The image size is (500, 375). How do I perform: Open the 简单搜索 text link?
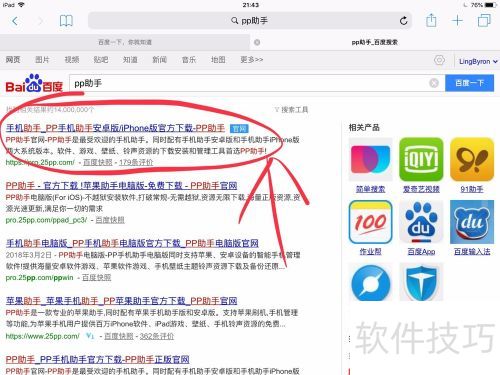tap(371, 189)
